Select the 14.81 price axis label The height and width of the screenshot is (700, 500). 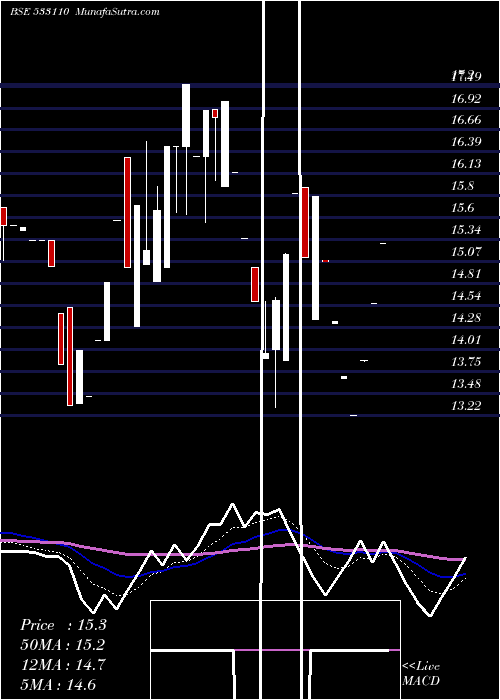tap(466, 274)
